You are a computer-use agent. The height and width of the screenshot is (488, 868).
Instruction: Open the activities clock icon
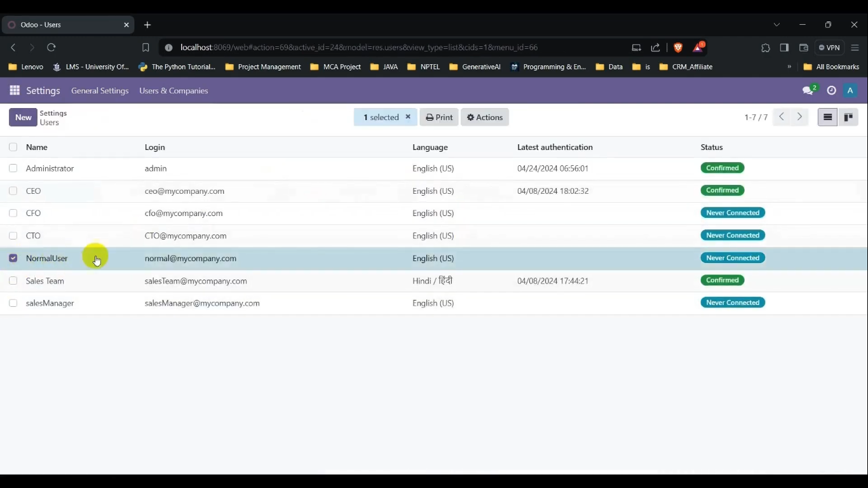[831, 91]
